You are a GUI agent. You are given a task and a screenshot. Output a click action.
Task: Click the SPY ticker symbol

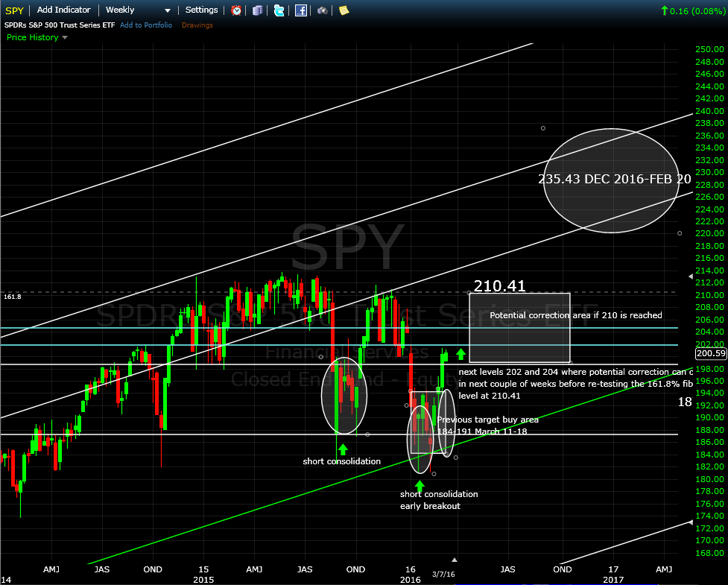pos(14,10)
